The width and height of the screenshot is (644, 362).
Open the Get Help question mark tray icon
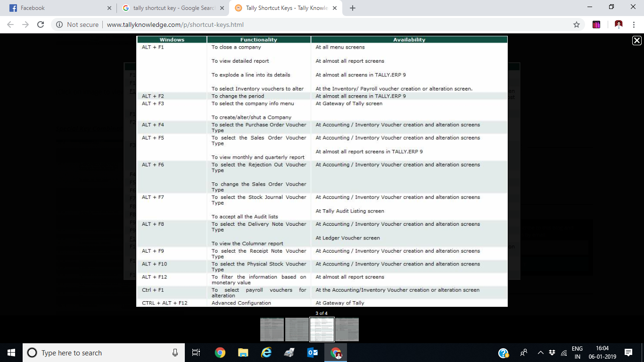[504, 353]
